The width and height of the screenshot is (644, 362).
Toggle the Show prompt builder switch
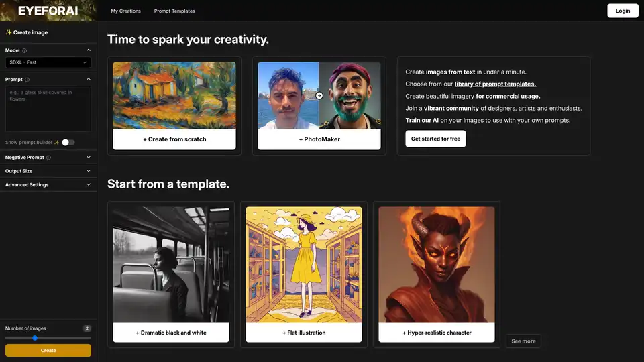(68, 142)
